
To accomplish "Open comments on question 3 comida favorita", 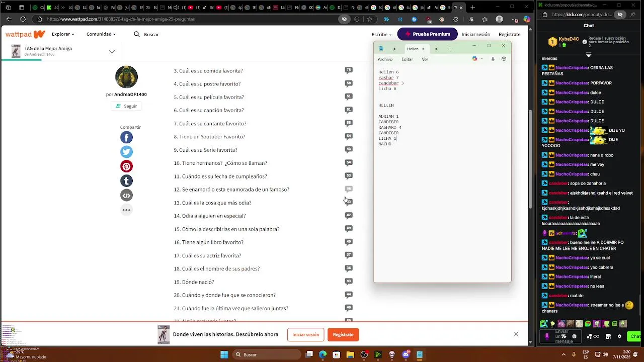I will 349,70.
